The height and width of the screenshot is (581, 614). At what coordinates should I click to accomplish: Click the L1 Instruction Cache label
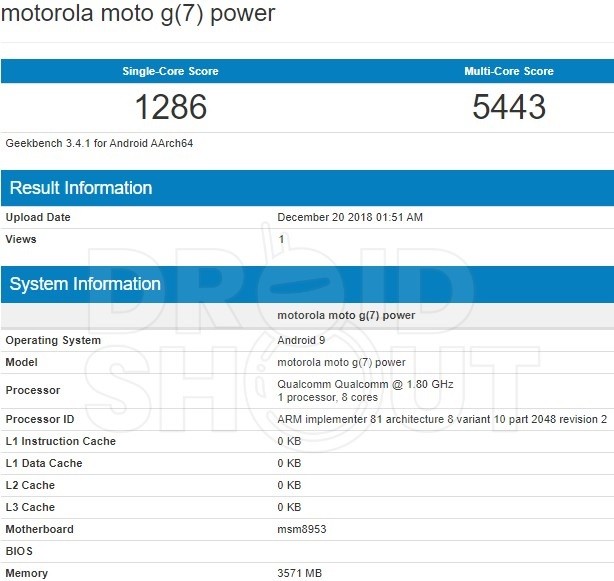click(61, 441)
